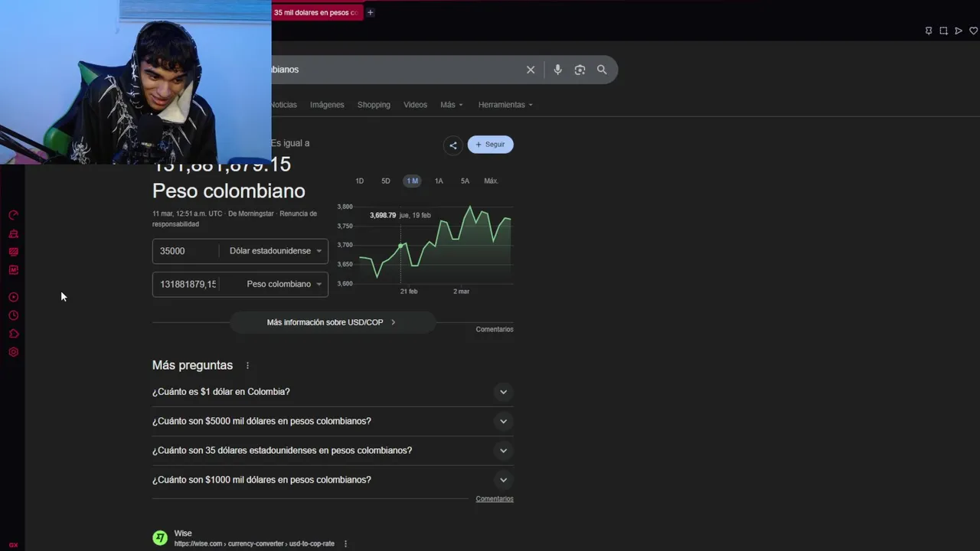Select the 1M chart range
The image size is (980, 551).
point(412,181)
